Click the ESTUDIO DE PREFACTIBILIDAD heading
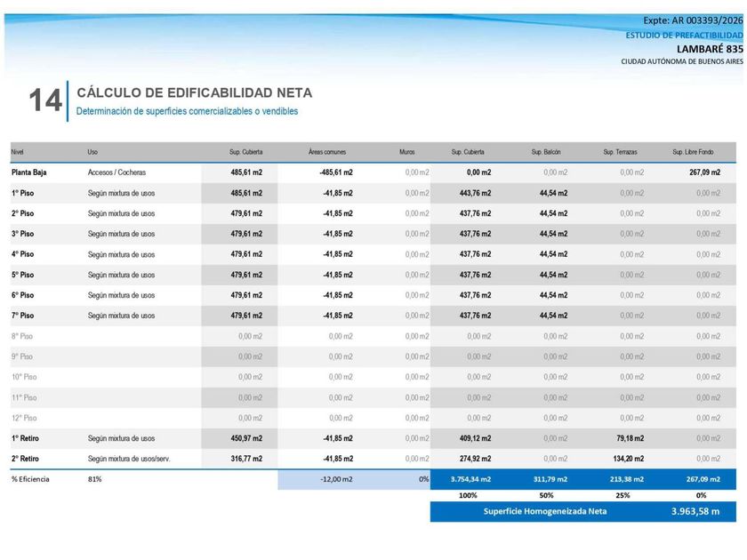This screenshot has width=747, height=560. 684,36
